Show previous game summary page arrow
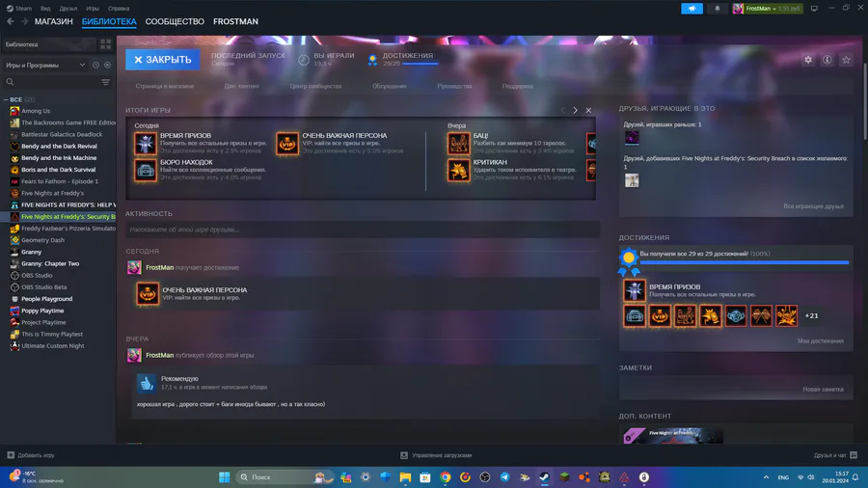 click(x=563, y=110)
